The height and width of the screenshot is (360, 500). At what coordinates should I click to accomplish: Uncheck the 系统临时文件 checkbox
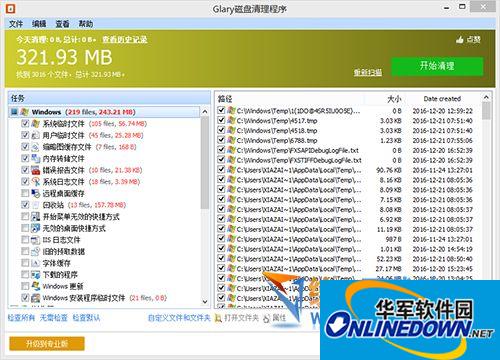(25, 124)
